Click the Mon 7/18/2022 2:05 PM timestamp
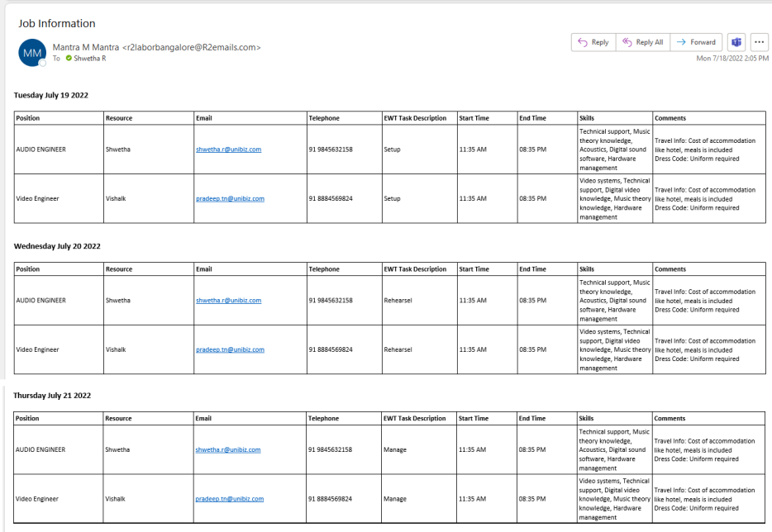 (731, 59)
